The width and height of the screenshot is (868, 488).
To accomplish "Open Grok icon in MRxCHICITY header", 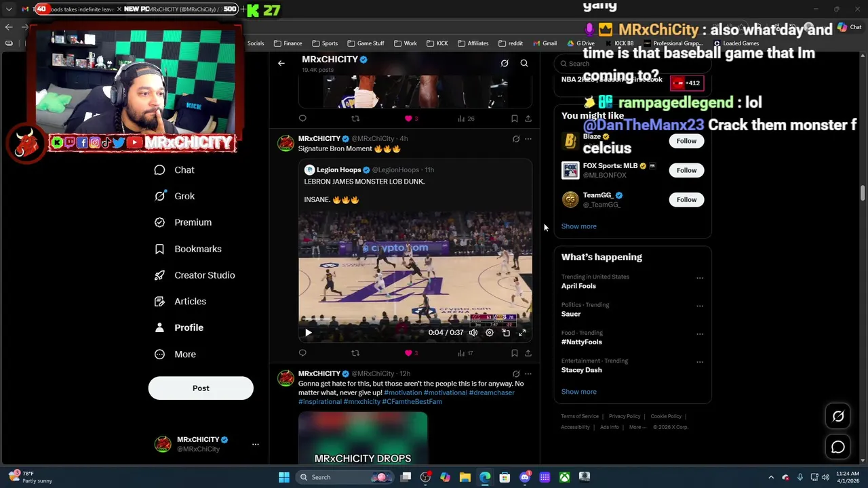I will click(x=505, y=63).
